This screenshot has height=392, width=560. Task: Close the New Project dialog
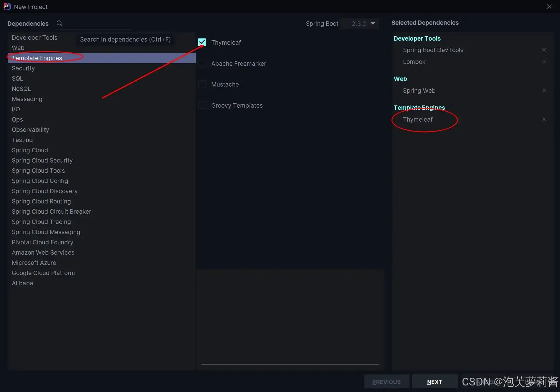[549, 7]
